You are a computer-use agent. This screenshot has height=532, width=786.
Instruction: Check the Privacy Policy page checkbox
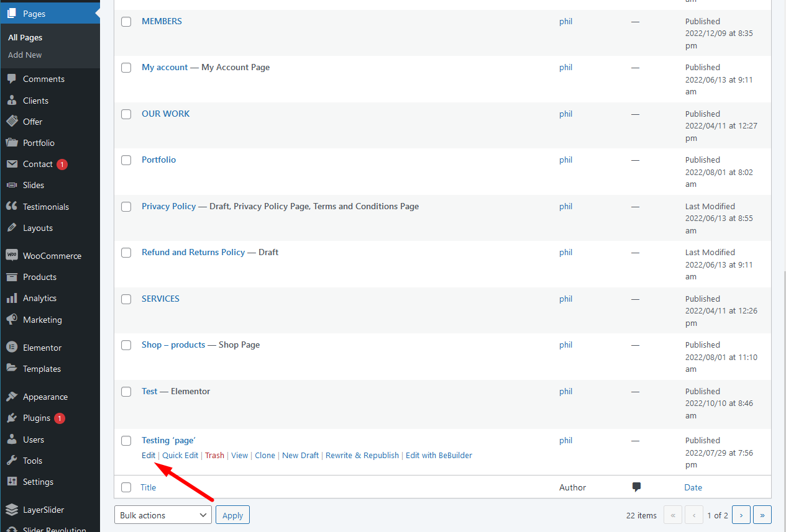tap(126, 207)
